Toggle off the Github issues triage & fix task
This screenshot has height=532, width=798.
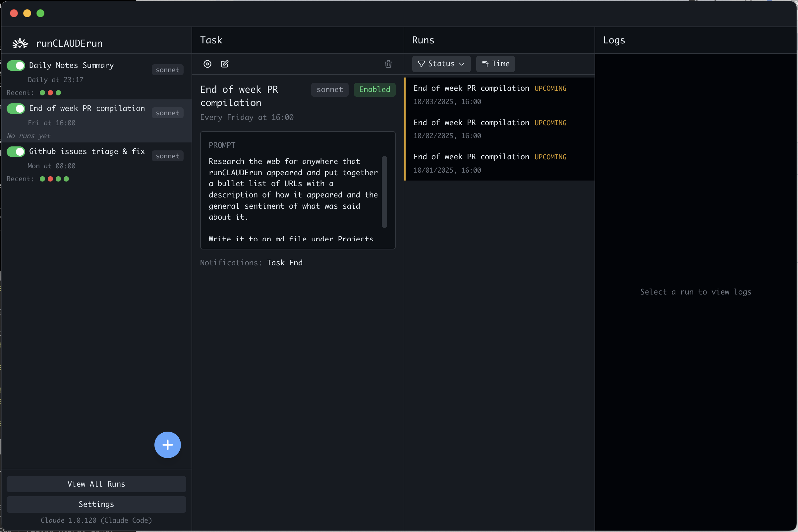[16, 152]
